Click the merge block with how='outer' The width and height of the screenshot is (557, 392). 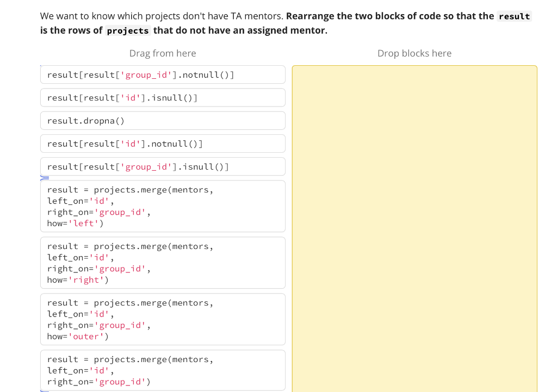pyautogui.click(x=163, y=319)
